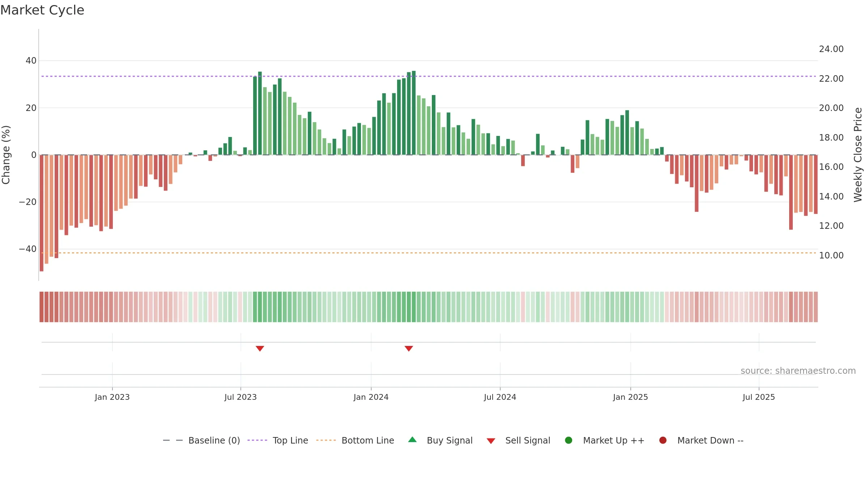
Task: Toggle the Market Down -- legend label
Action: pyautogui.click(x=710, y=440)
